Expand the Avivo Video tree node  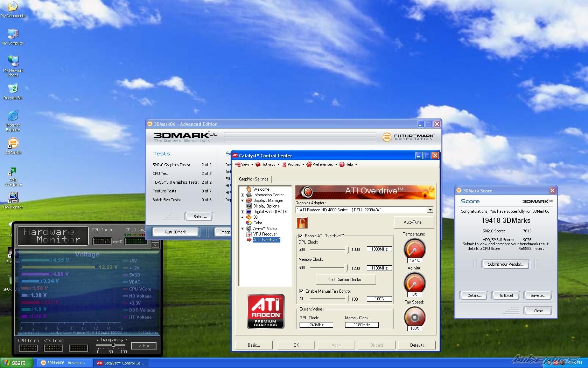click(242, 229)
